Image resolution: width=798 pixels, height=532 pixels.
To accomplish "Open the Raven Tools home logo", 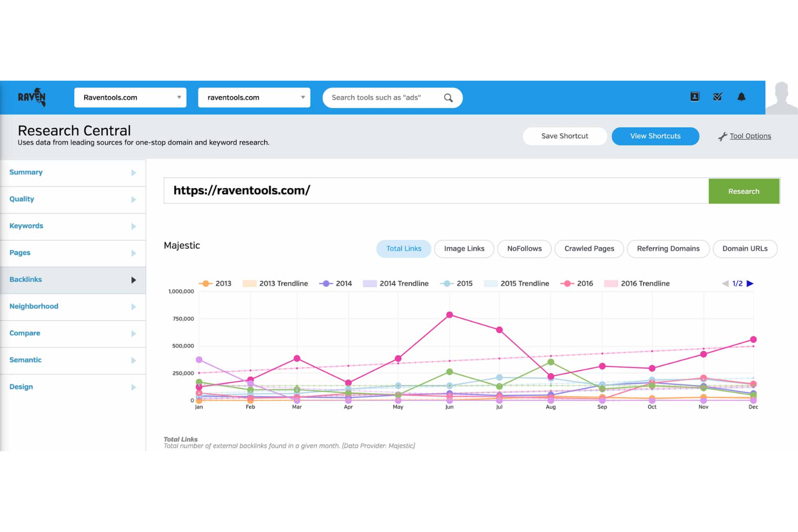I will [x=32, y=97].
